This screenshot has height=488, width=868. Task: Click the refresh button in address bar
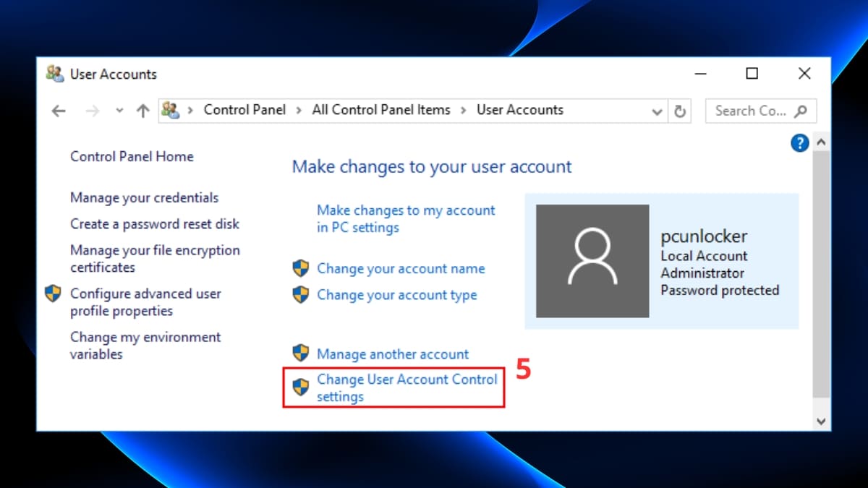point(681,111)
